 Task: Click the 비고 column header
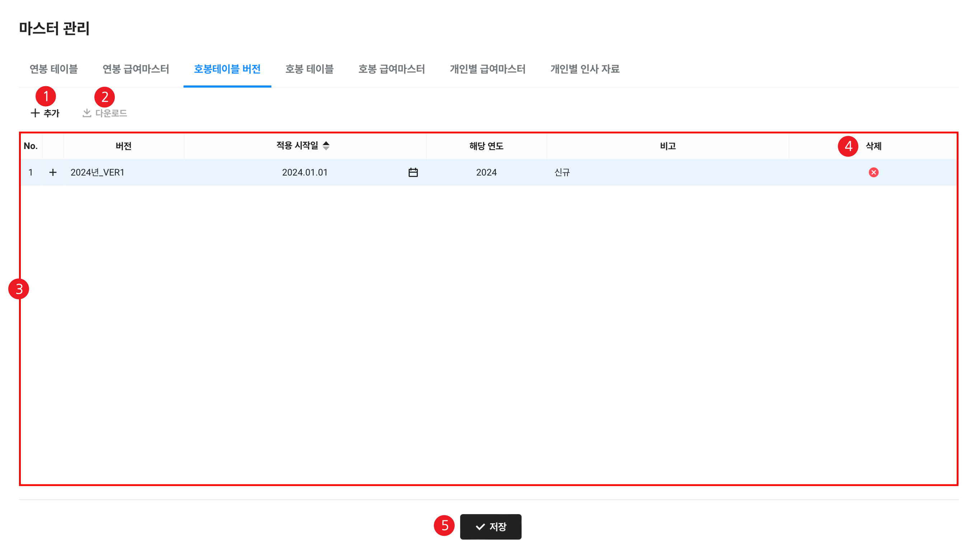coord(668,146)
